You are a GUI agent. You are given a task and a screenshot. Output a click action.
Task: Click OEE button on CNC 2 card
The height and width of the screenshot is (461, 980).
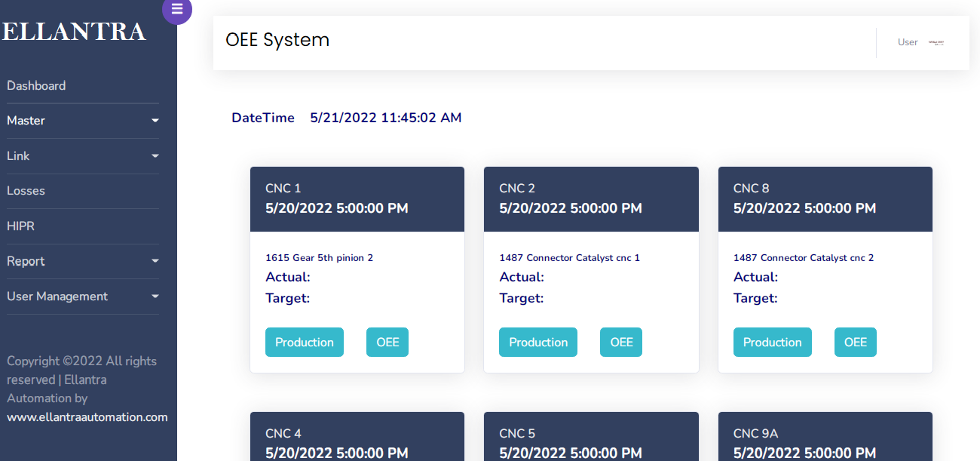(621, 343)
